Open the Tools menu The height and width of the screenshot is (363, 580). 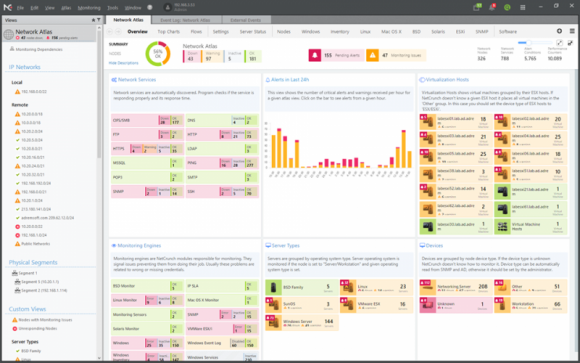click(x=112, y=7)
